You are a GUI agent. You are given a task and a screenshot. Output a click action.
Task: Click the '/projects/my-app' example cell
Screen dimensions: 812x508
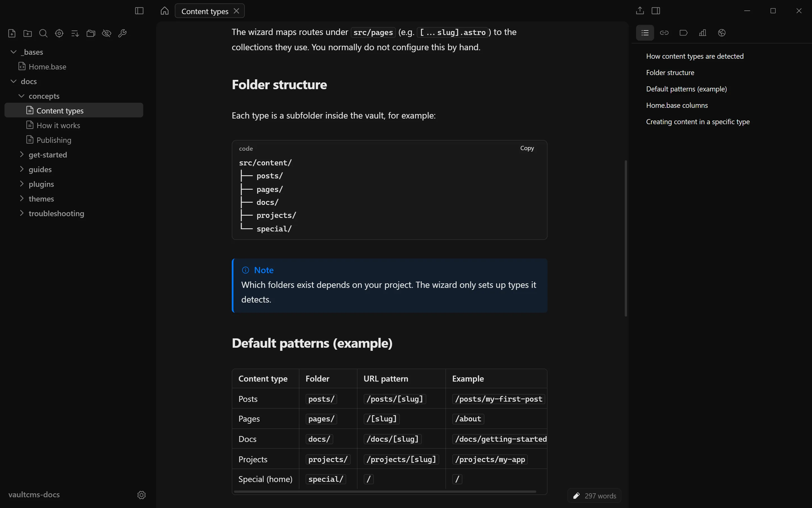[x=490, y=459]
